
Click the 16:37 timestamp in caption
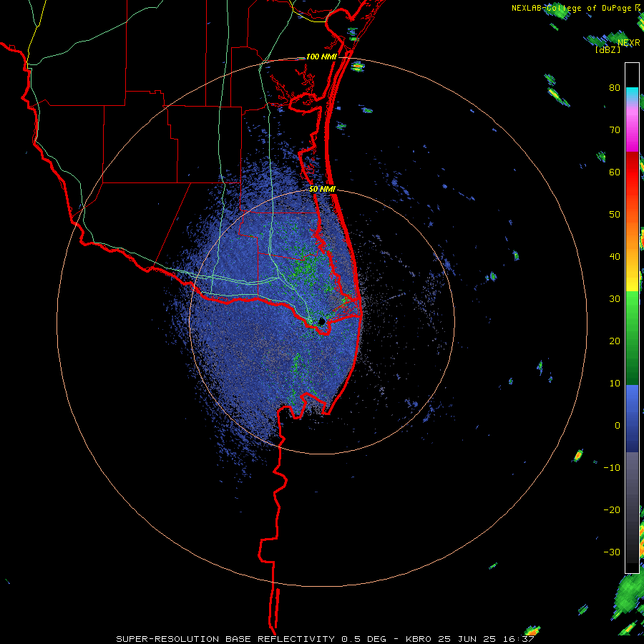tap(520, 639)
